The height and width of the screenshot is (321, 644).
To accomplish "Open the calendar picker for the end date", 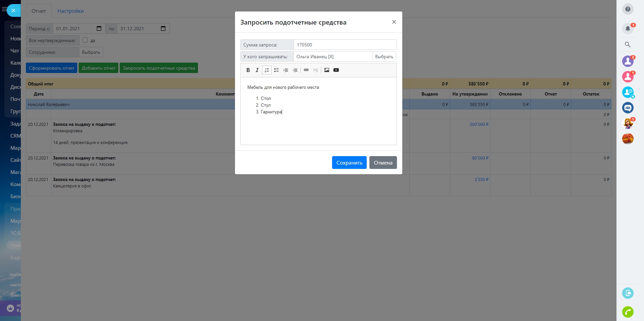I will click(163, 28).
